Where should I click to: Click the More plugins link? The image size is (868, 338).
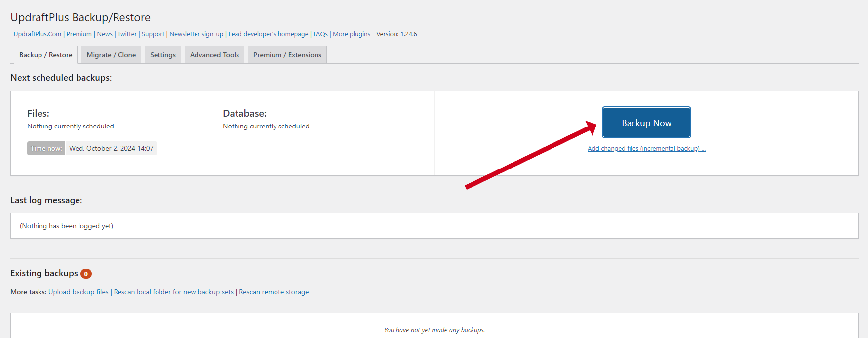(351, 34)
